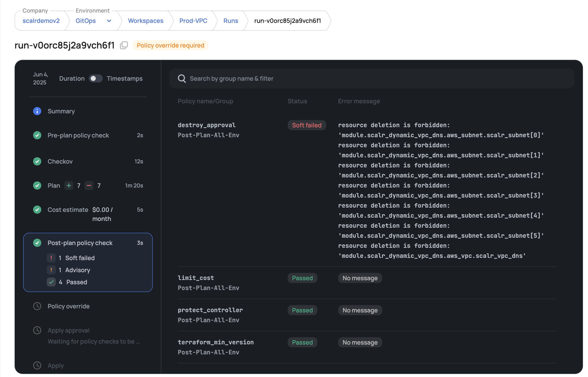
Task: Click the Apply step clock icon
Action: [37, 365]
